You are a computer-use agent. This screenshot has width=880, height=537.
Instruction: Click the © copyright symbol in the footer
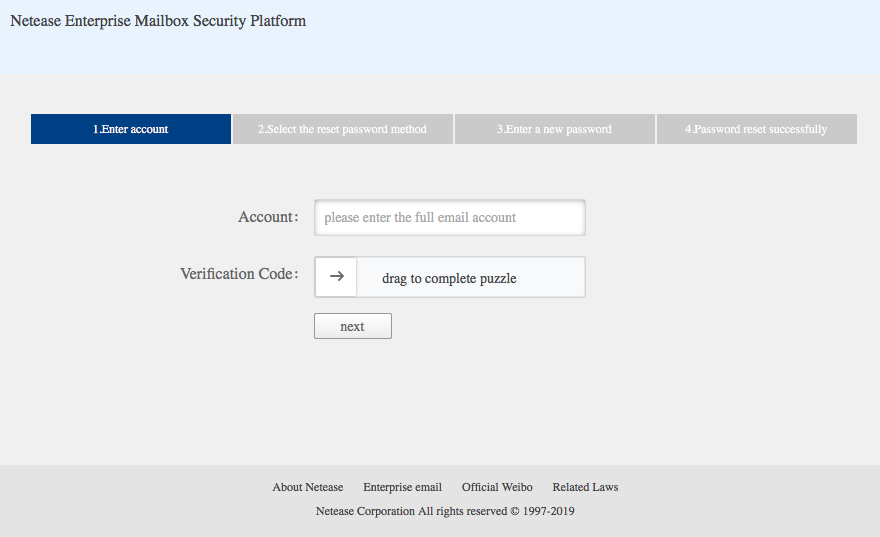pyautogui.click(x=515, y=511)
